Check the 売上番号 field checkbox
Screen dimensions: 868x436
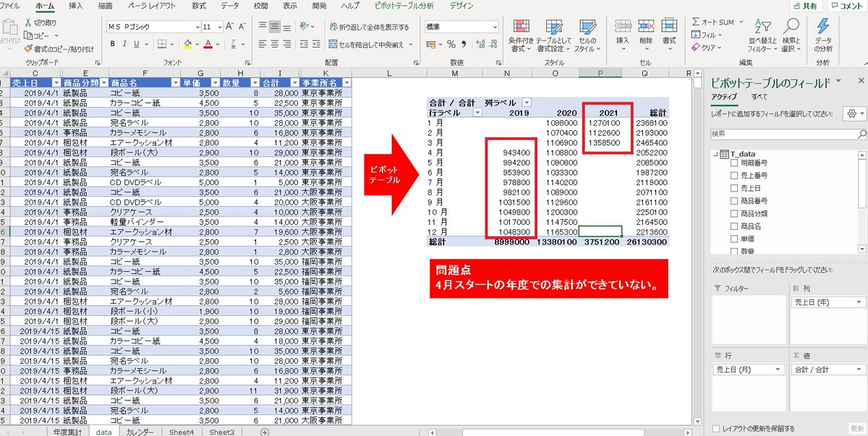(733, 176)
